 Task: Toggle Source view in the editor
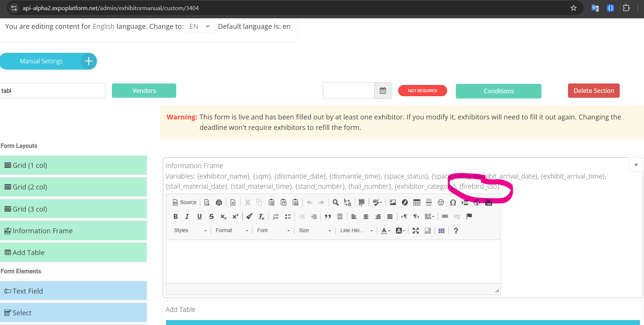[184, 203]
